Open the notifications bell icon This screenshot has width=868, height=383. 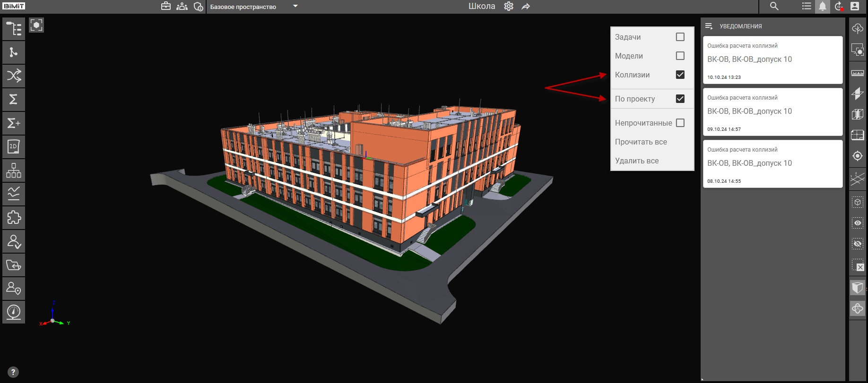pyautogui.click(x=823, y=6)
